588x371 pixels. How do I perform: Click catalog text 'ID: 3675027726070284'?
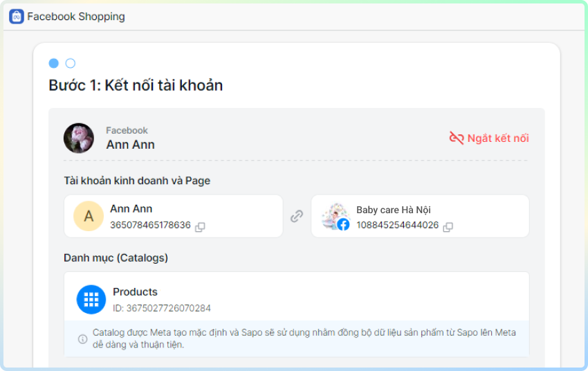pos(162,308)
